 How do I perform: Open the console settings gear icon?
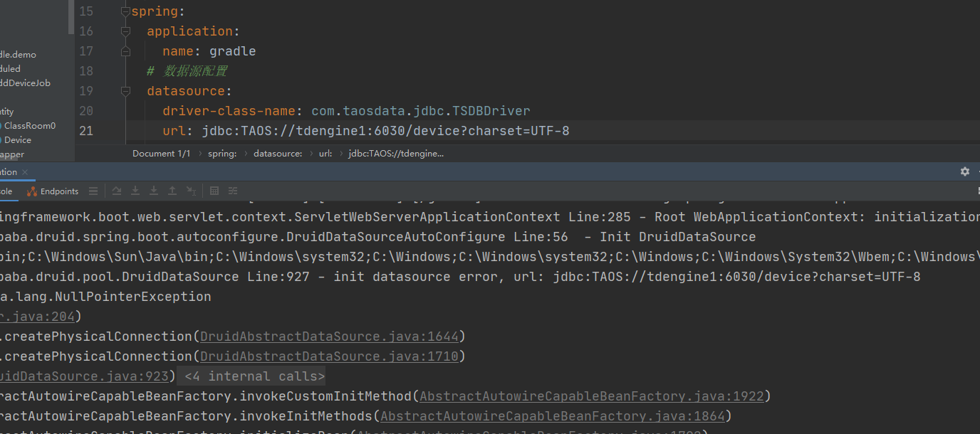(964, 171)
